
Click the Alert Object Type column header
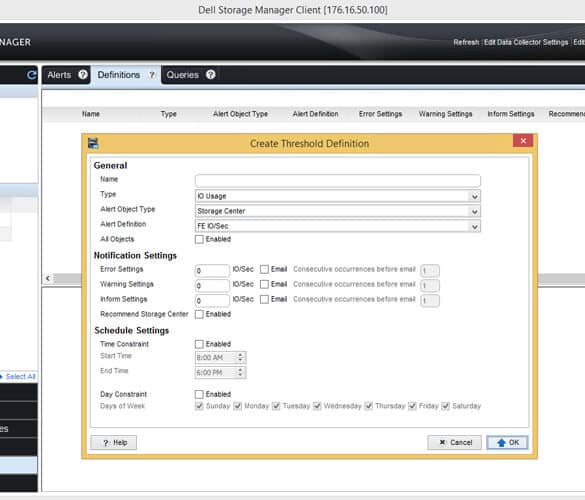pos(240,114)
